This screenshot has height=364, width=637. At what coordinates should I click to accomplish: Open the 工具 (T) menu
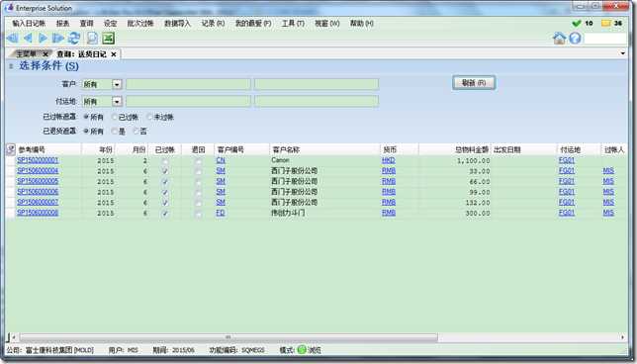pos(293,24)
